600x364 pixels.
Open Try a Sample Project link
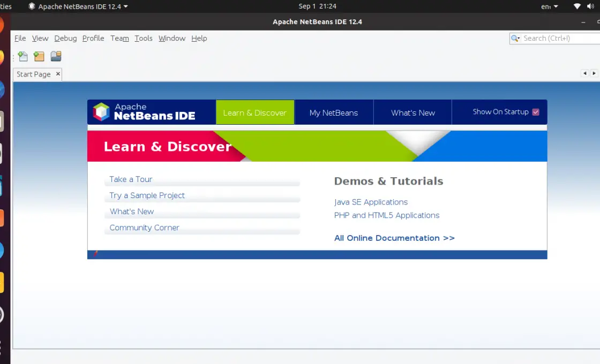pyautogui.click(x=147, y=195)
